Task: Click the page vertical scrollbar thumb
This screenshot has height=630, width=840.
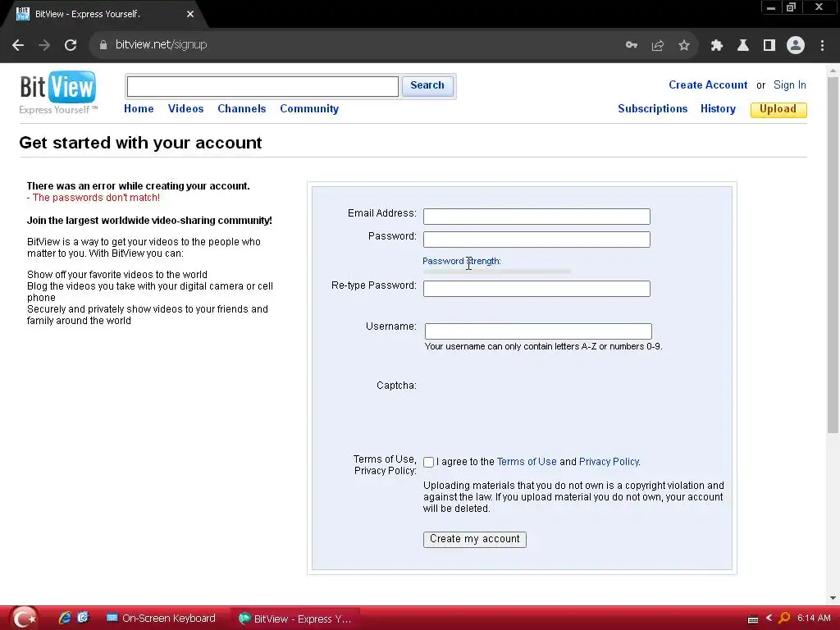Action: (x=833, y=254)
